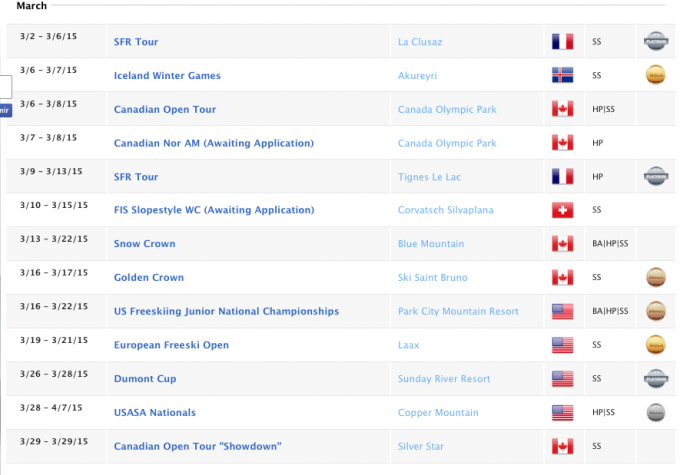680x475 pixels.
Task: Click the Swiss flag beside Corvatsch Silvaplana
Action: (562, 210)
